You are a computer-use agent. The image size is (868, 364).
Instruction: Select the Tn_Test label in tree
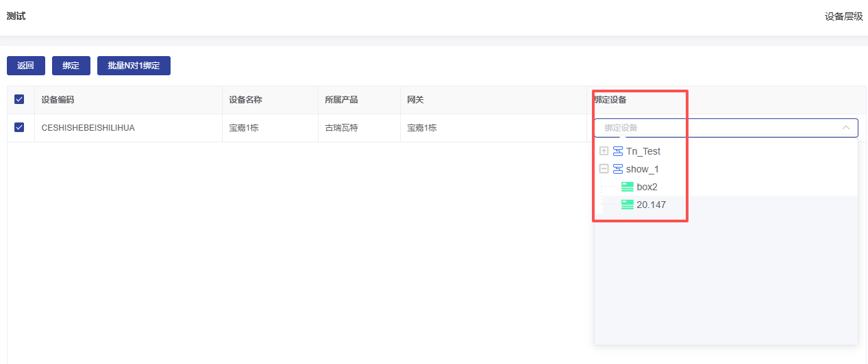tap(643, 151)
